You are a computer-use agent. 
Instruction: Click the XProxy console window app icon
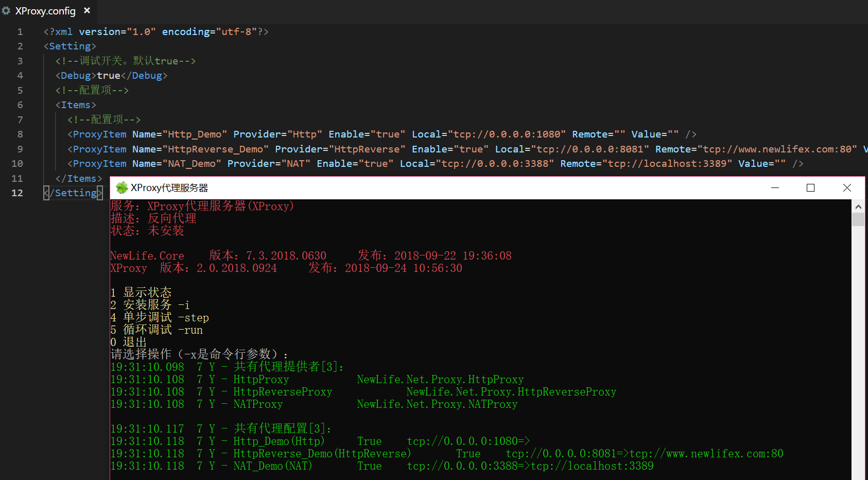click(x=122, y=187)
